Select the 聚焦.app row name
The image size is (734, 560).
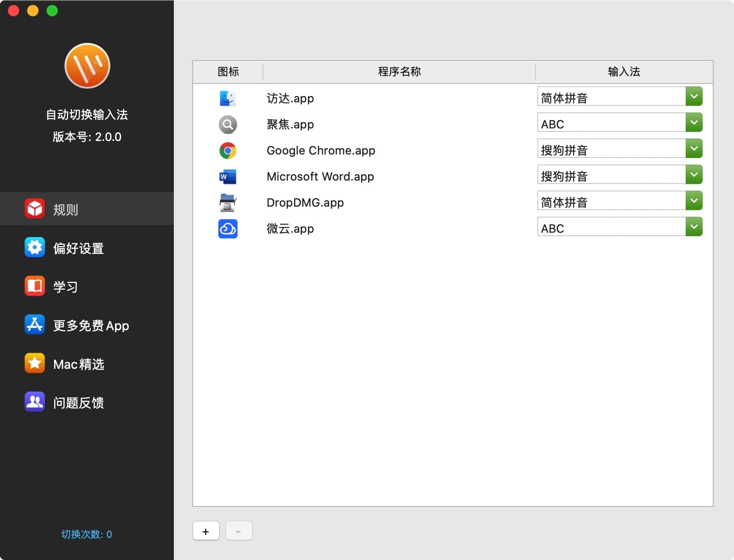click(x=290, y=125)
